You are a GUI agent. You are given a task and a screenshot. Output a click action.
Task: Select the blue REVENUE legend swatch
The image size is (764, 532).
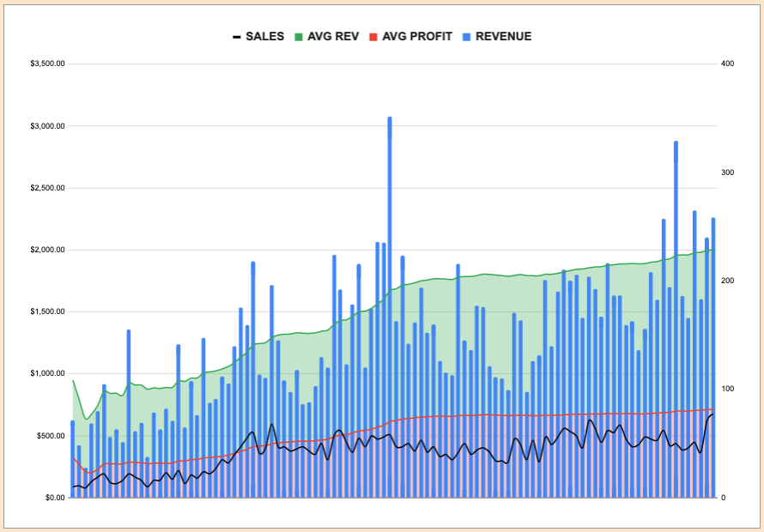pyautogui.click(x=467, y=37)
